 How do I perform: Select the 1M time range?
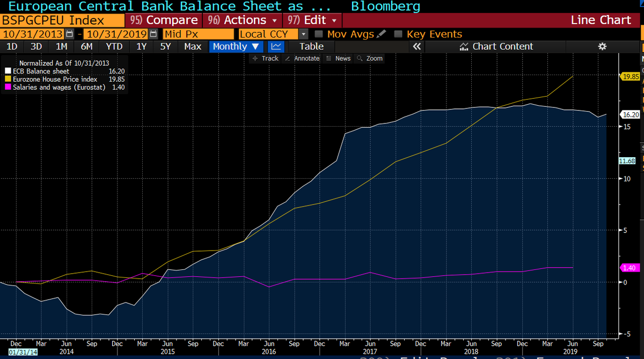pyautogui.click(x=62, y=47)
